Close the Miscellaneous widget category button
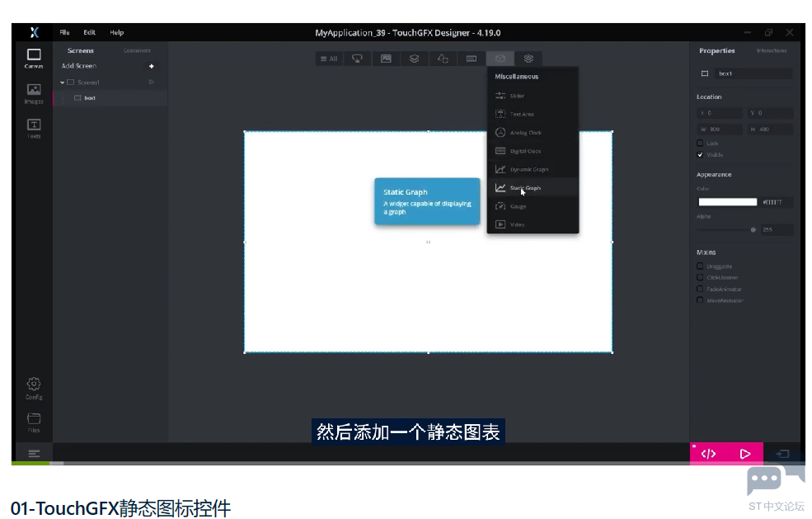This screenshot has height=519, width=812. pyautogui.click(x=500, y=59)
